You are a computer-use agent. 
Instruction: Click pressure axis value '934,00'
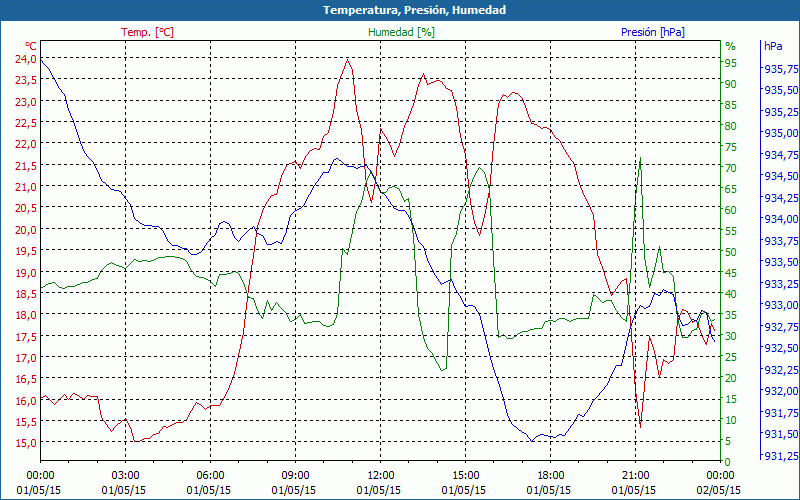[x=781, y=219]
